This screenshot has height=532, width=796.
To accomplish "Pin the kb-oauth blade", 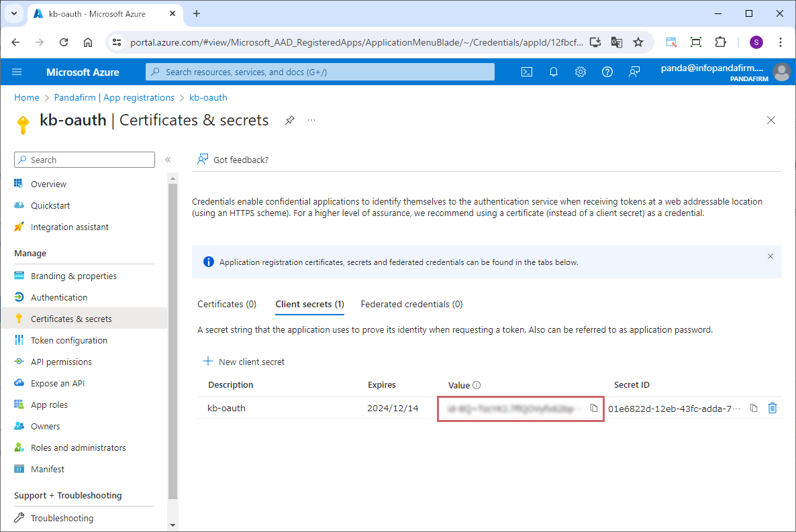I will pyautogui.click(x=289, y=120).
